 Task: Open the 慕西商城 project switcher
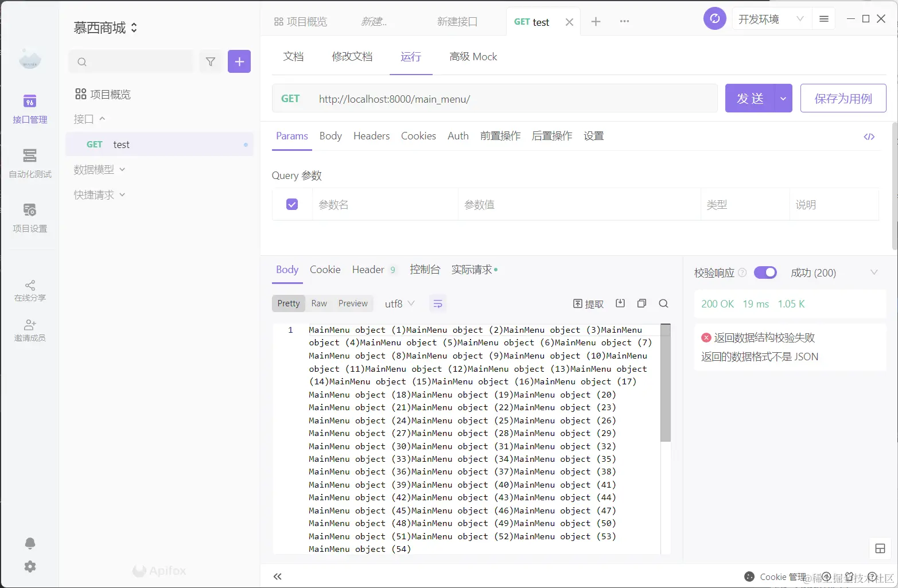106,28
